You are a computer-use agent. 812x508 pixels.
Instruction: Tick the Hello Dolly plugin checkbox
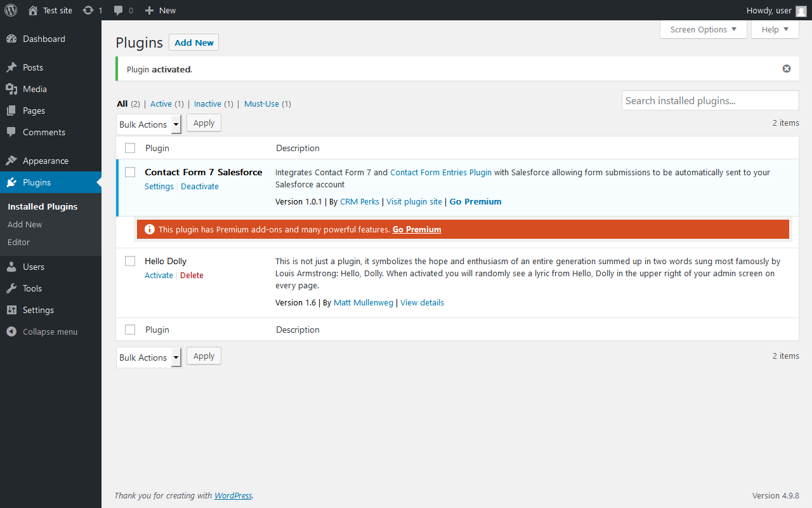pyautogui.click(x=130, y=261)
